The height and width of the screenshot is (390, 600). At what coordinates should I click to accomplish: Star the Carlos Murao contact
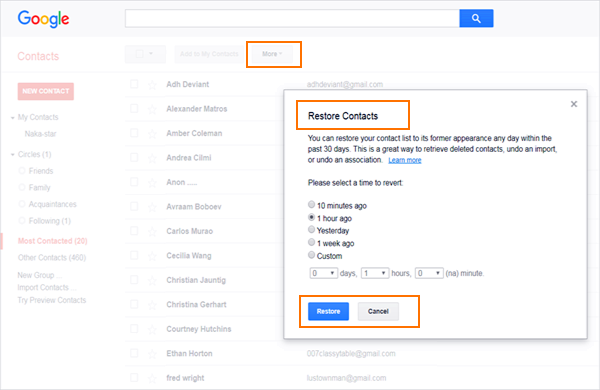pos(152,232)
